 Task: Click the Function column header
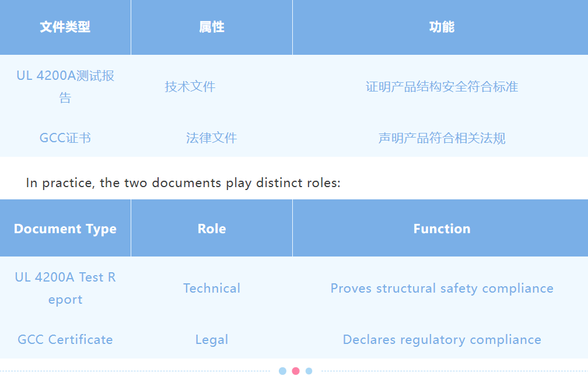[442, 229]
